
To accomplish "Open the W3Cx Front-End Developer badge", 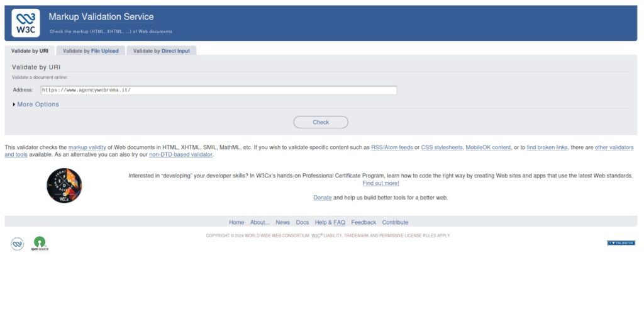I will point(64,185).
